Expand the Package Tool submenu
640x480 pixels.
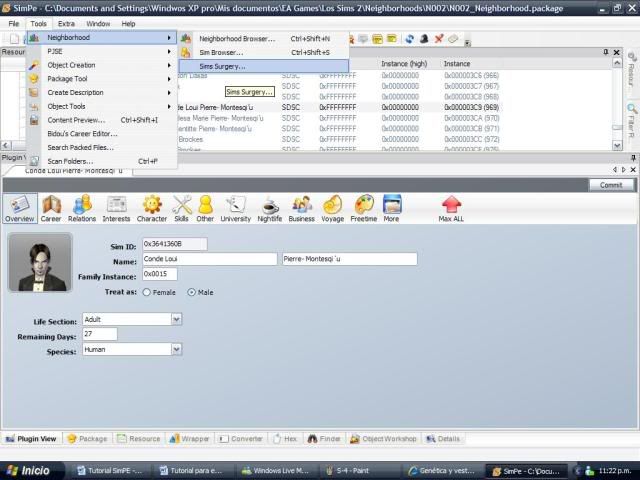click(x=102, y=79)
